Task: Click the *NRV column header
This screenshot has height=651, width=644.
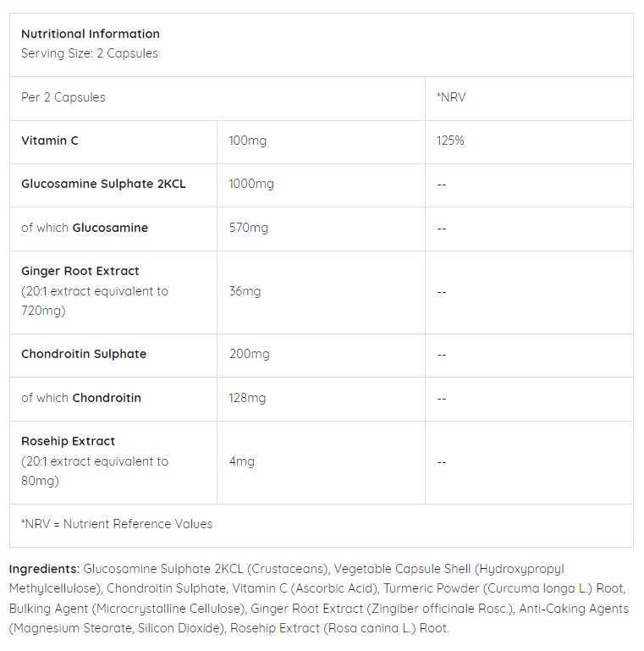Action: (451, 97)
